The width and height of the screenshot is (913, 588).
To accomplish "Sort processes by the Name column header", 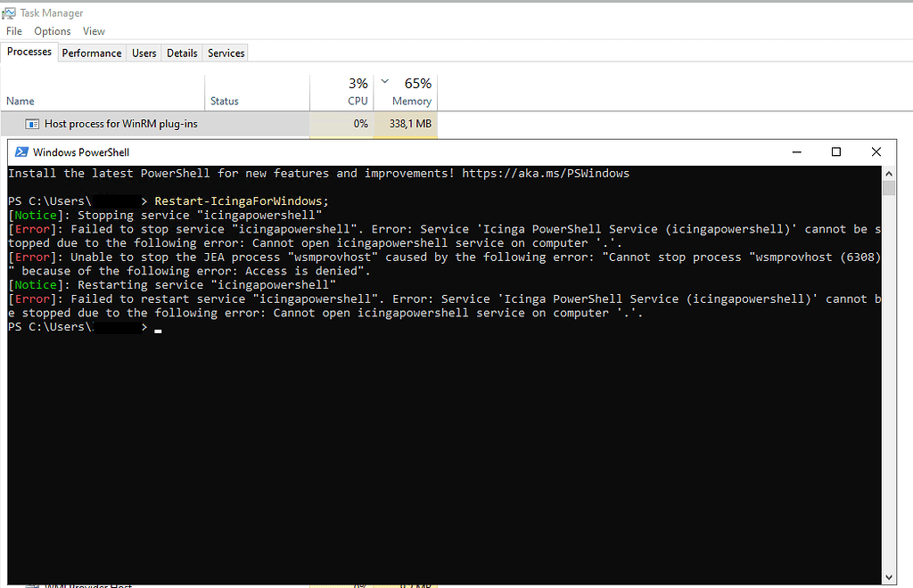I will tap(20, 101).
